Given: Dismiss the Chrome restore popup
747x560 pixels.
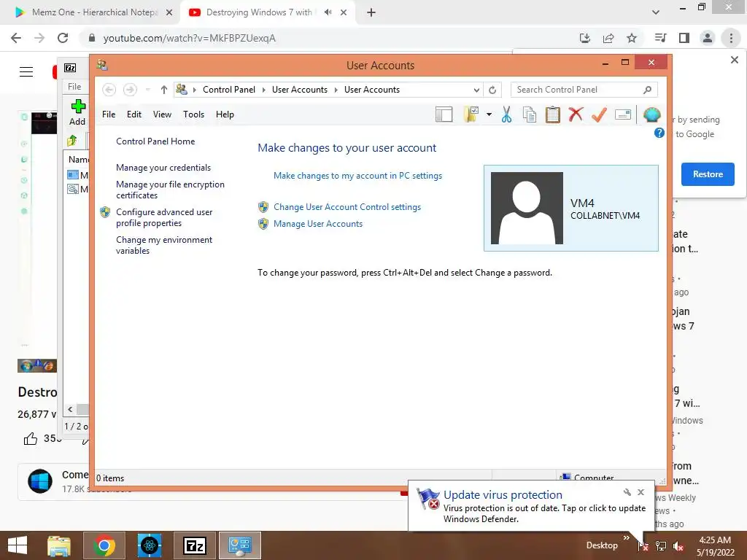Looking at the screenshot, I should pyautogui.click(x=734, y=60).
